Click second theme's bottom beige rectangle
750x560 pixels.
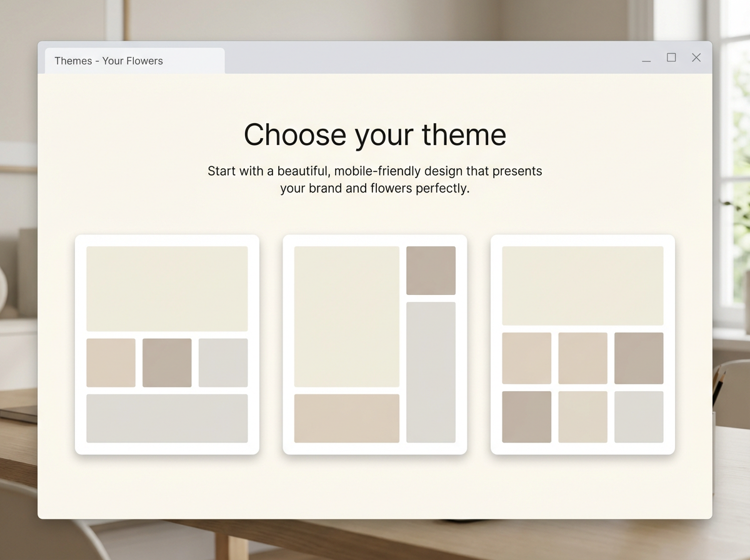coord(346,418)
